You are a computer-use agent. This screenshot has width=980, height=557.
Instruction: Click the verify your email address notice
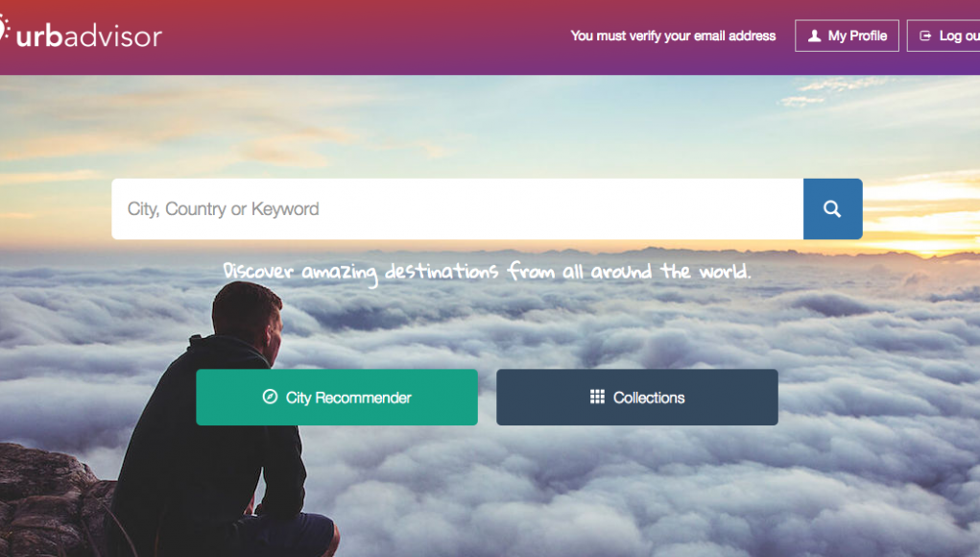[x=673, y=36]
